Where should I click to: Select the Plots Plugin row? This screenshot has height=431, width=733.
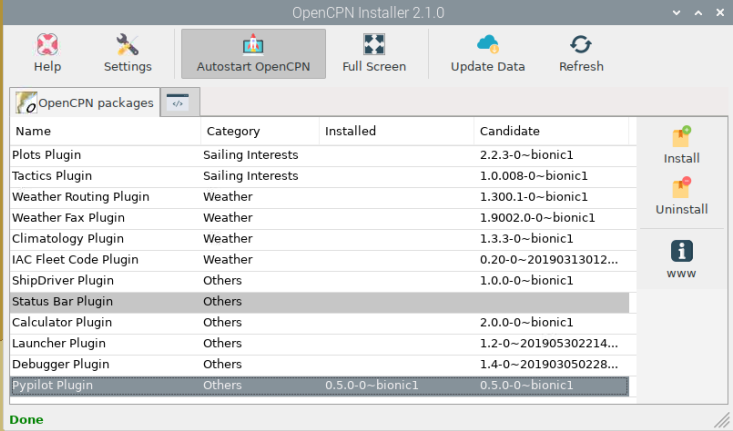click(320, 155)
